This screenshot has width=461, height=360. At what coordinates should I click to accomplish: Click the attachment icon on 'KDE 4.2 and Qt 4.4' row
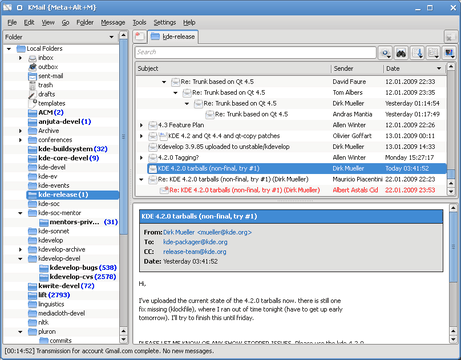pyautogui.click(x=163, y=136)
